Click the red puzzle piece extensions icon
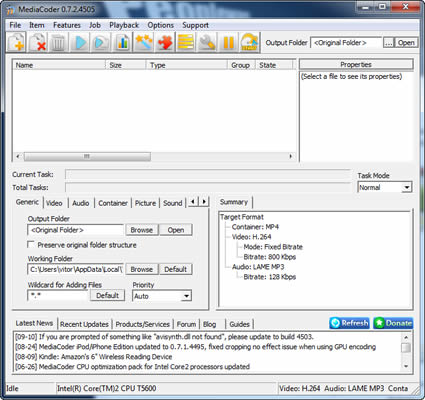The image size is (425, 400). coord(164,42)
